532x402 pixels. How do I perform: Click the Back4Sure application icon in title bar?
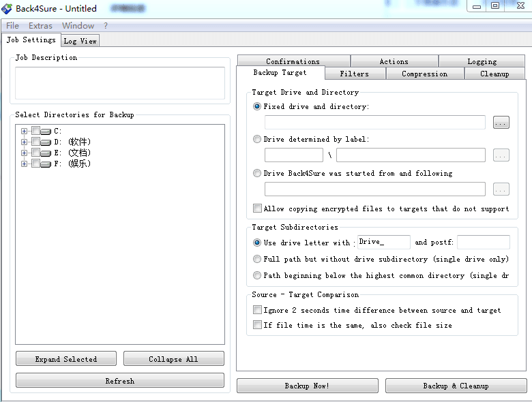[7, 8]
